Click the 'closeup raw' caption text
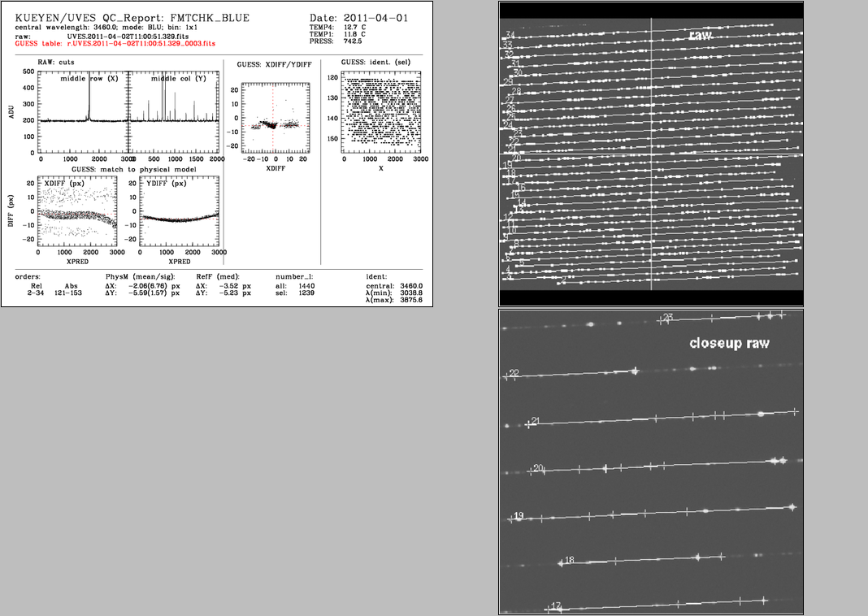The image size is (868, 616). tap(729, 343)
